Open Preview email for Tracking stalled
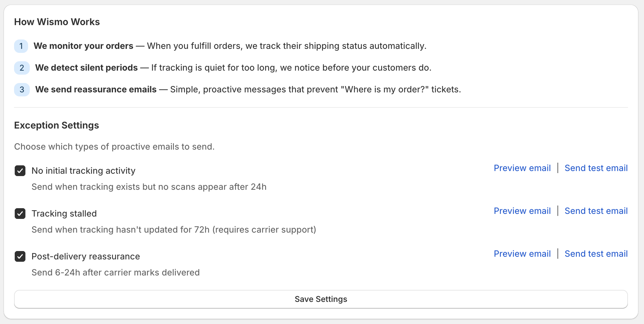The height and width of the screenshot is (324, 644). [522, 211]
